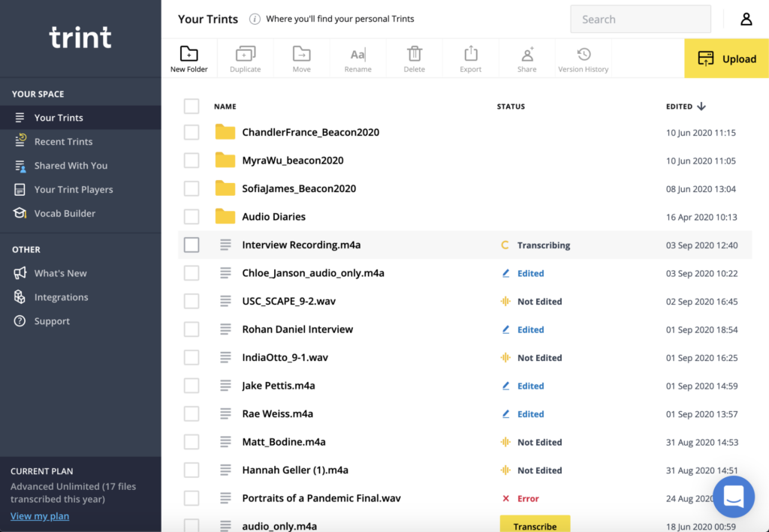Check the select-all checkbox above file list
769x532 pixels.
[x=191, y=106]
